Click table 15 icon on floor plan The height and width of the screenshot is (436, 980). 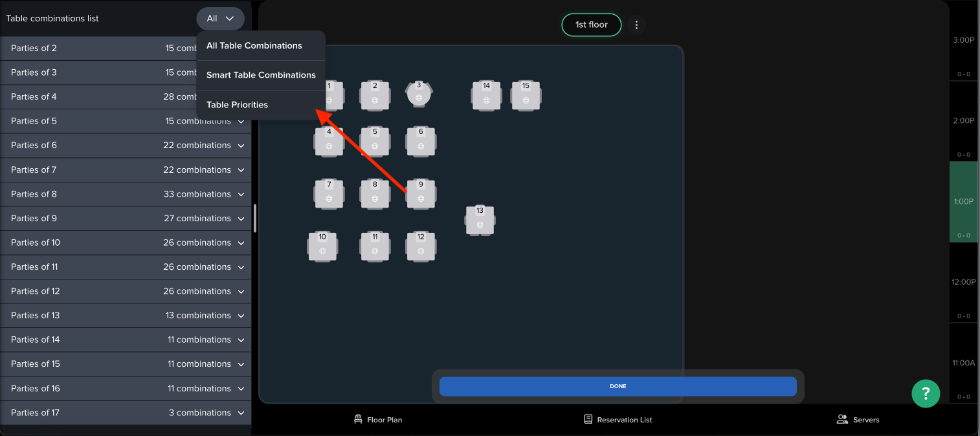click(x=526, y=96)
